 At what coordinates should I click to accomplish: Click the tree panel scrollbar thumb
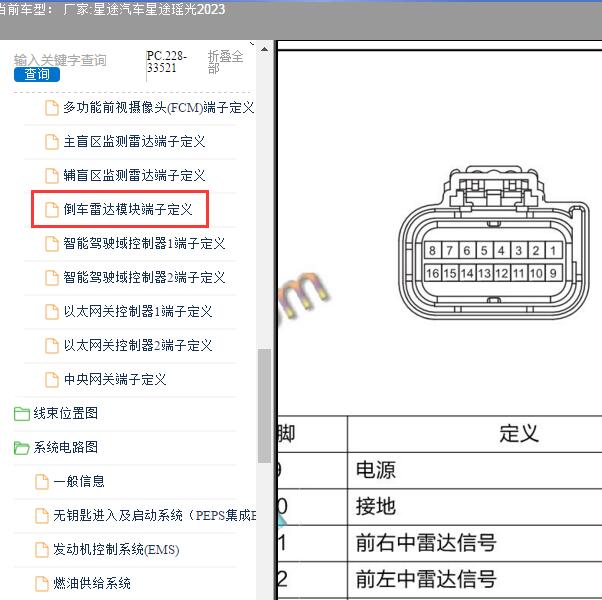click(x=264, y=406)
